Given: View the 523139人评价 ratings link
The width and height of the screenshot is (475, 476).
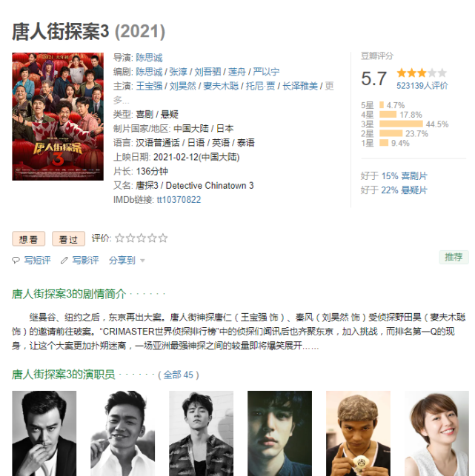Looking at the screenshot, I should pos(422,86).
